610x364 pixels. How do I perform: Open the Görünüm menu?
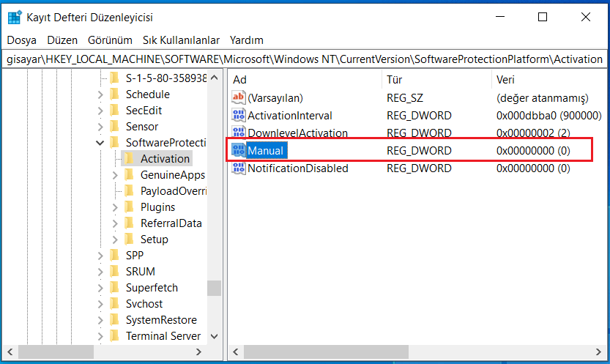[x=110, y=40]
